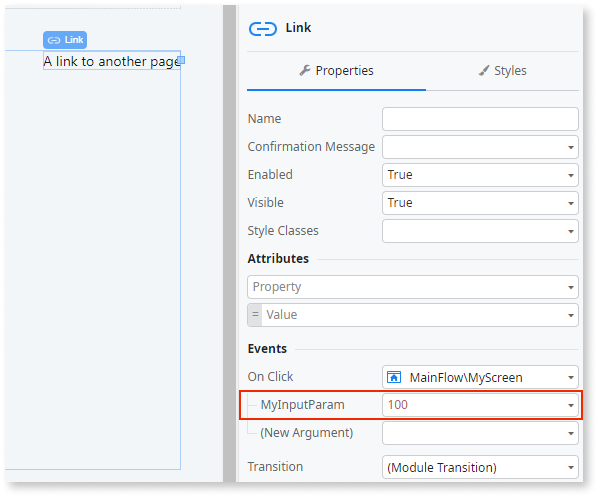Click the On Click label
The width and height of the screenshot is (598, 497).
[270, 377]
